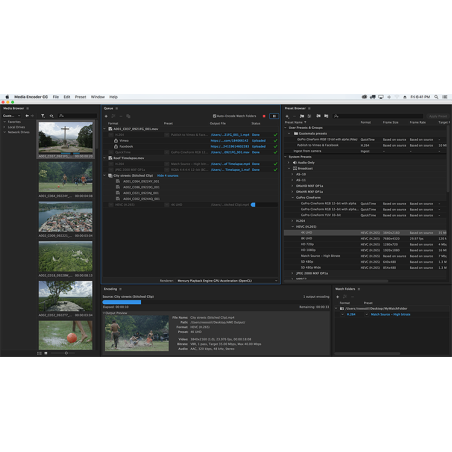Image resolution: width=452 pixels, height=452 pixels.
Task: Open the Edit menu
Action: point(67,97)
